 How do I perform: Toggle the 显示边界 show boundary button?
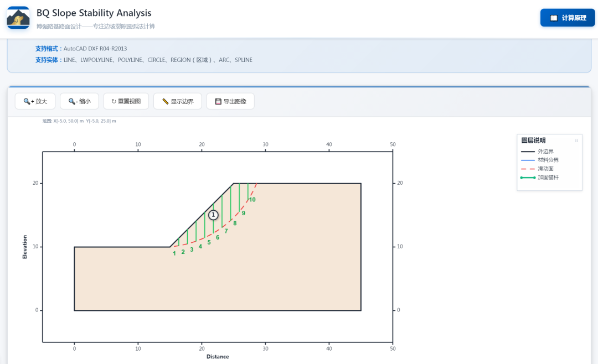[x=178, y=101]
